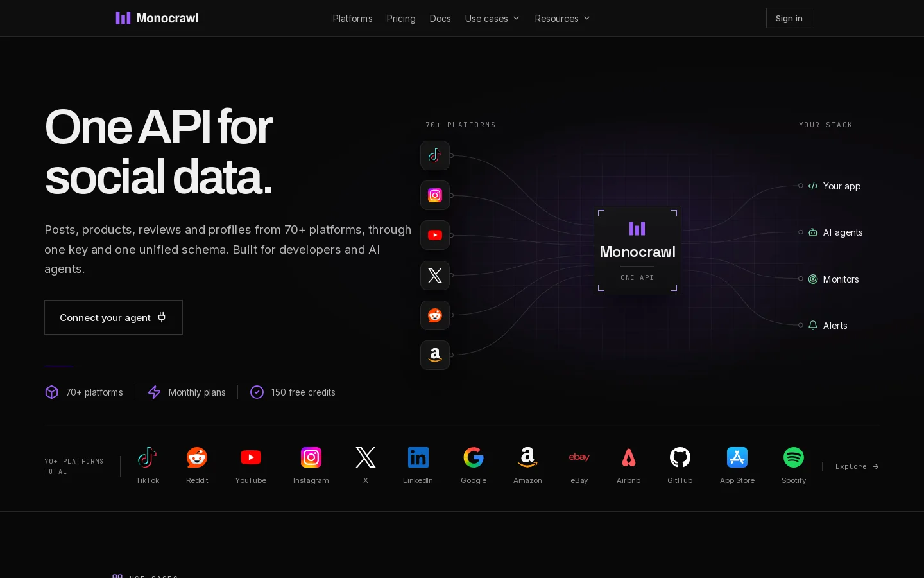Expand the Resources dropdown menu

pyautogui.click(x=562, y=19)
